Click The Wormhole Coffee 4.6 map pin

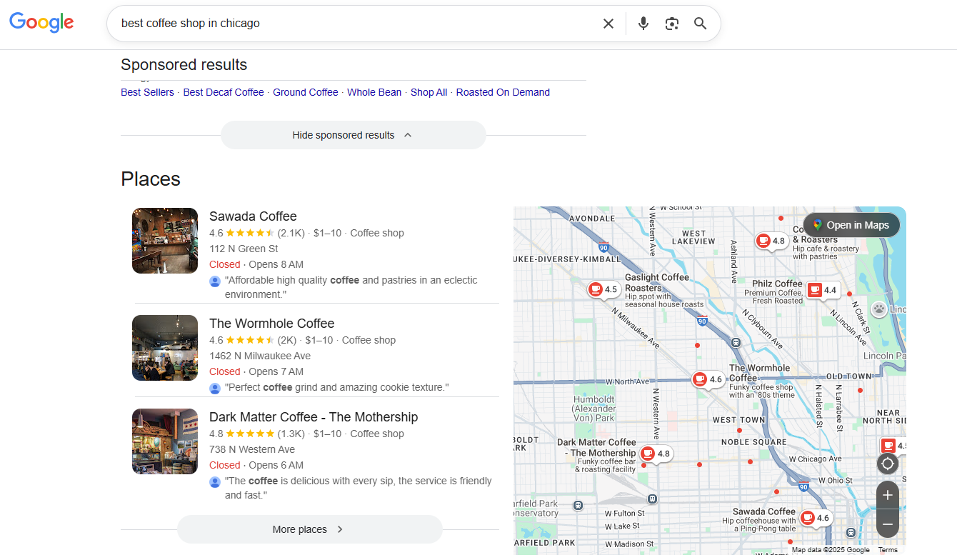point(708,380)
